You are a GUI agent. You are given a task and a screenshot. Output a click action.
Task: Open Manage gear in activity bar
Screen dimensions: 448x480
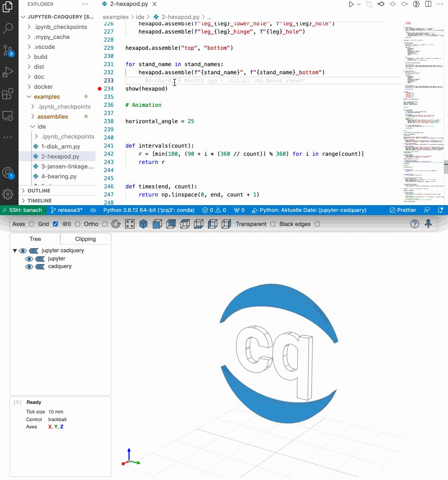[x=8, y=194]
